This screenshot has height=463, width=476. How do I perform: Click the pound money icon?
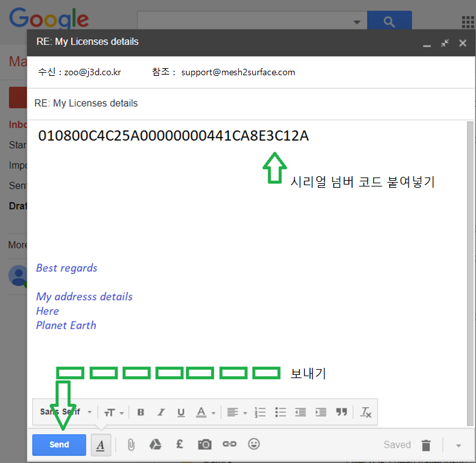(x=179, y=444)
